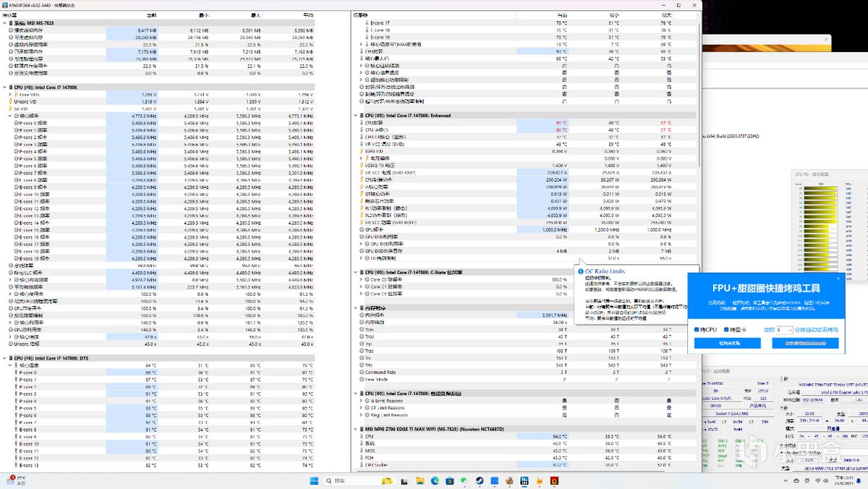The width and height of the screenshot is (868, 489).
Task: Toggle the GPU stress checkbox in the FPU tool
Action: point(727,329)
